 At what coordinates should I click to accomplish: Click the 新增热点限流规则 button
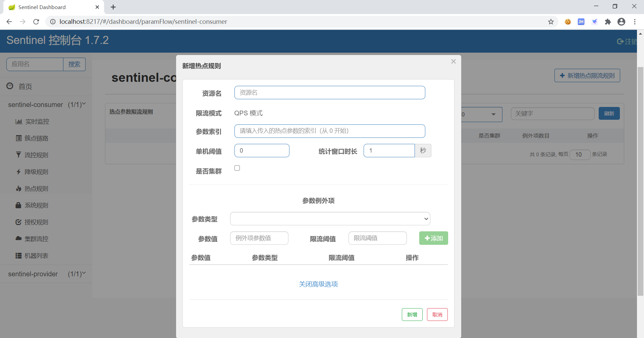click(587, 75)
